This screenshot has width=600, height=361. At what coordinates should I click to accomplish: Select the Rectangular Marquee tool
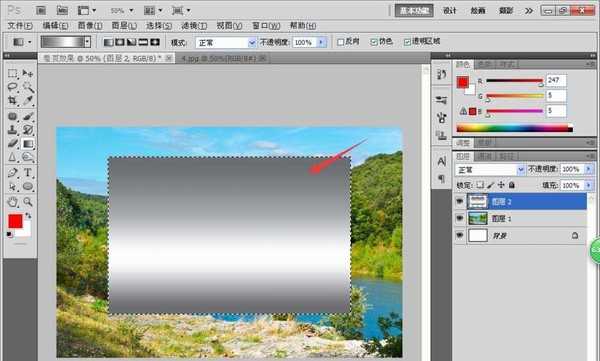pyautogui.click(x=13, y=73)
